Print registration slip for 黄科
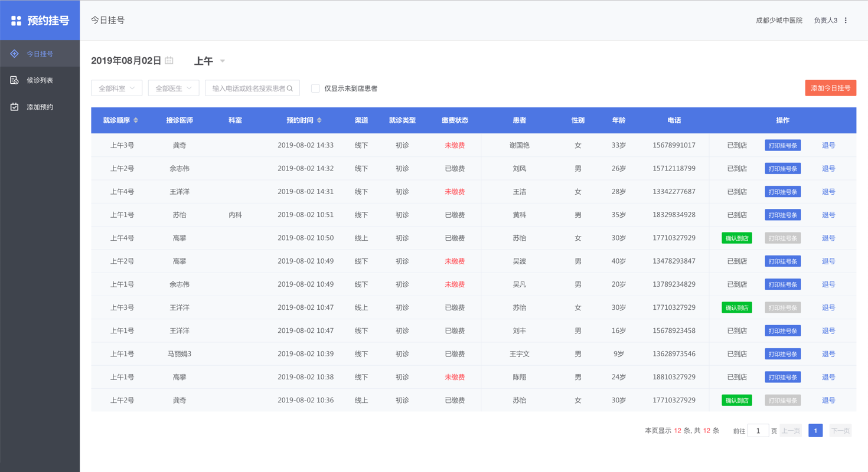This screenshot has width=868, height=472. (783, 215)
